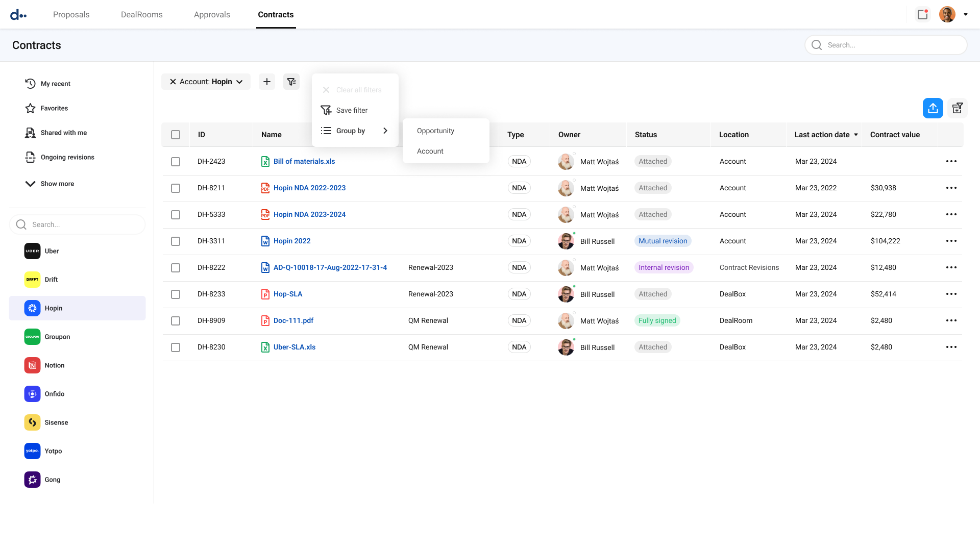Click Save filter menu option
Viewport: 980px width, 551px height.
click(352, 110)
